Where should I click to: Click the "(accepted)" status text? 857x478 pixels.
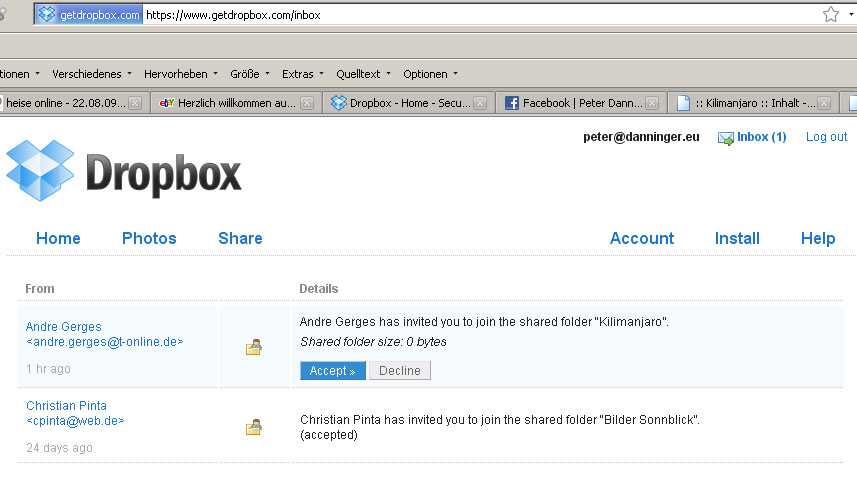click(x=328, y=435)
